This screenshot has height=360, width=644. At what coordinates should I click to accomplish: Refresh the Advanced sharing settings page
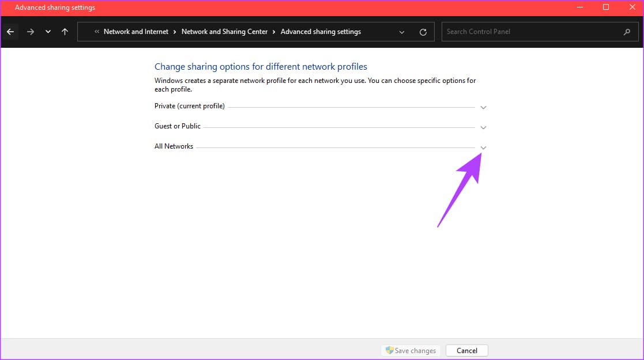click(423, 32)
